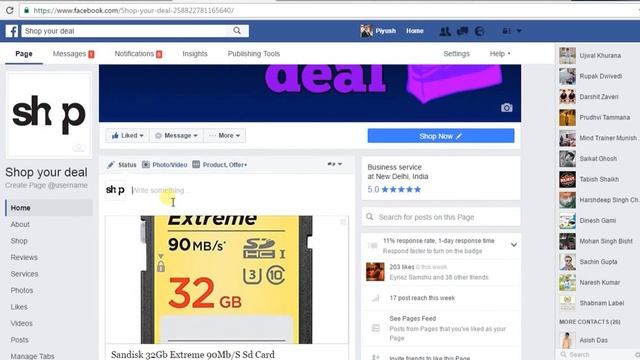This screenshot has width=640, height=360.
Task: Select Home in page sidebar
Action: pos(49,208)
